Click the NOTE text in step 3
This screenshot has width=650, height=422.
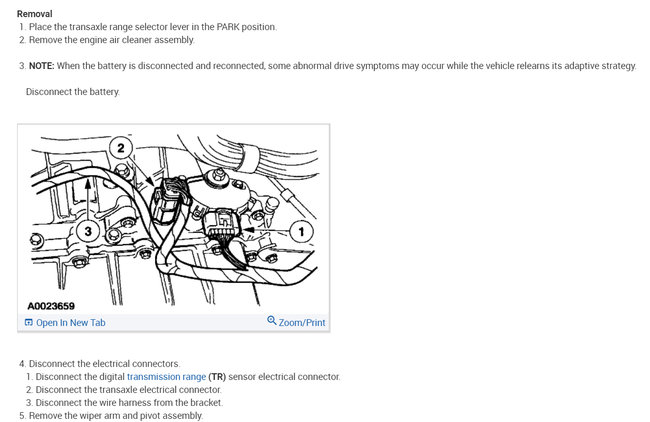pos(41,66)
